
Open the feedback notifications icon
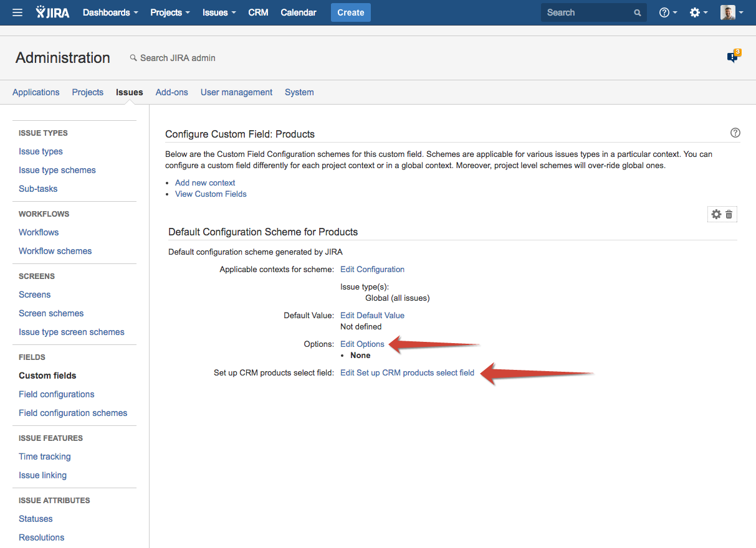733,57
